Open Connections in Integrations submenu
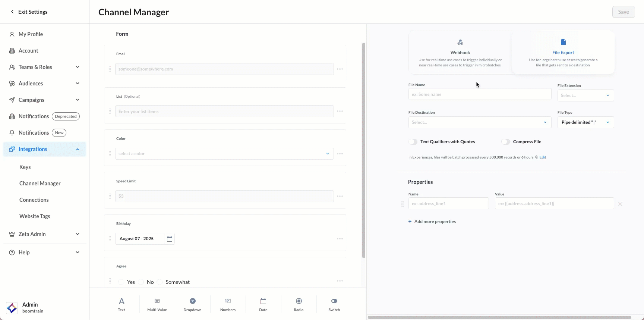The image size is (644, 320). tap(34, 200)
